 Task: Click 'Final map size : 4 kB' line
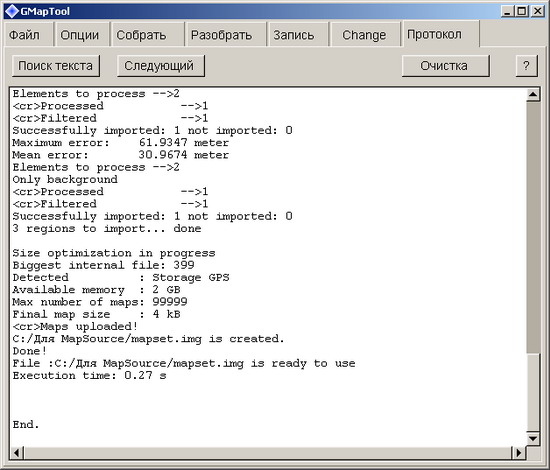pos(96,314)
